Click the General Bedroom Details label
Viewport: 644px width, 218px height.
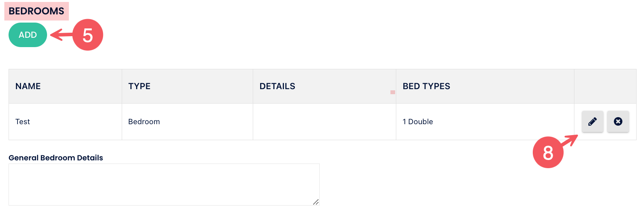pos(56,158)
